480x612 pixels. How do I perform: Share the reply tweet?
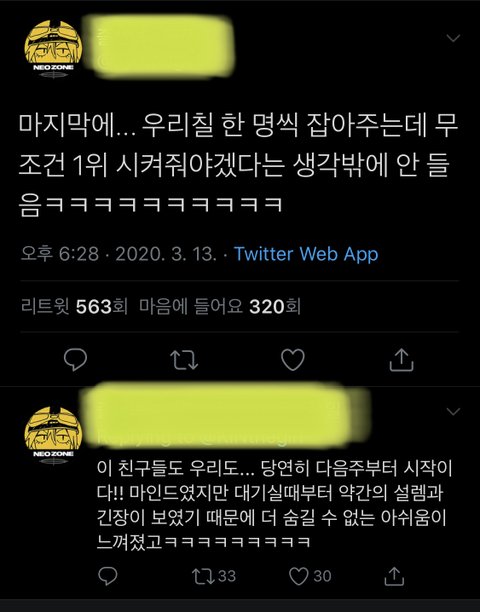[x=394, y=576]
